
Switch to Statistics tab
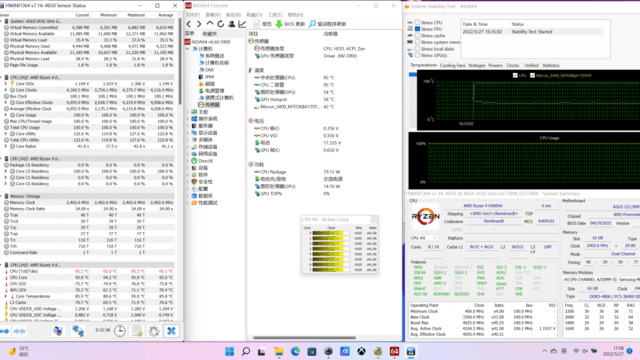pos(551,65)
